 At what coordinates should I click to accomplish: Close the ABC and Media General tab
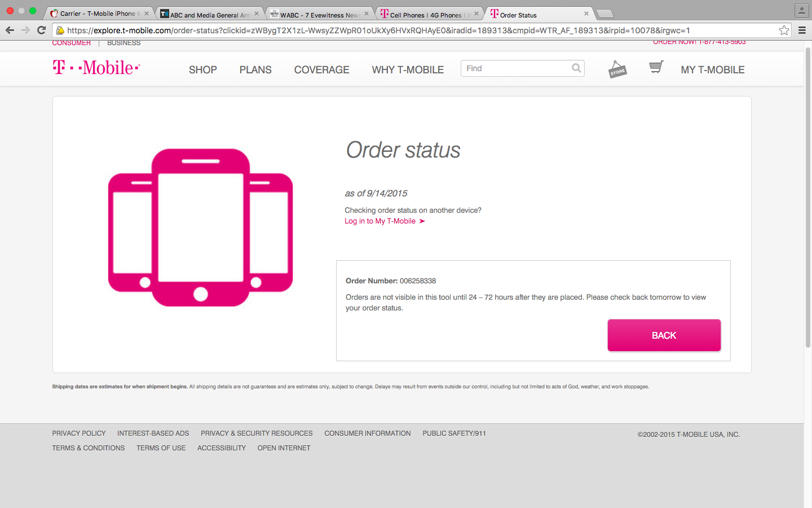tap(257, 14)
